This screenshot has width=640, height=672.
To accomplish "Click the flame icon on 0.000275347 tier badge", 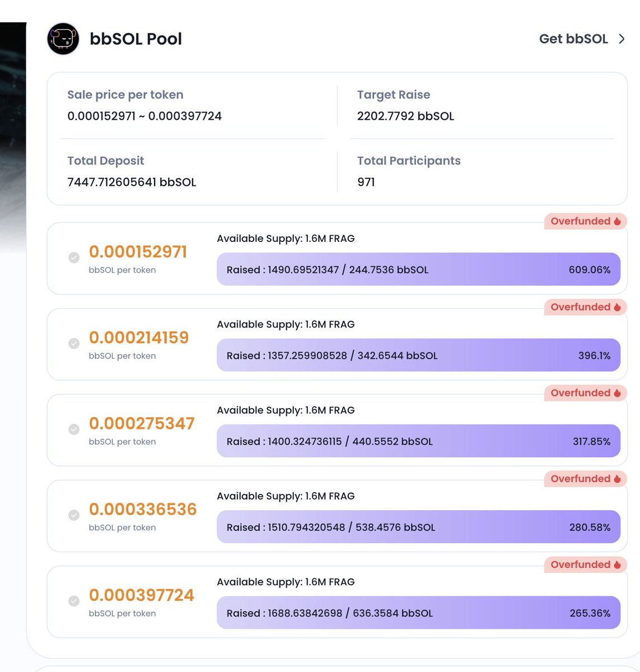I will (617, 393).
